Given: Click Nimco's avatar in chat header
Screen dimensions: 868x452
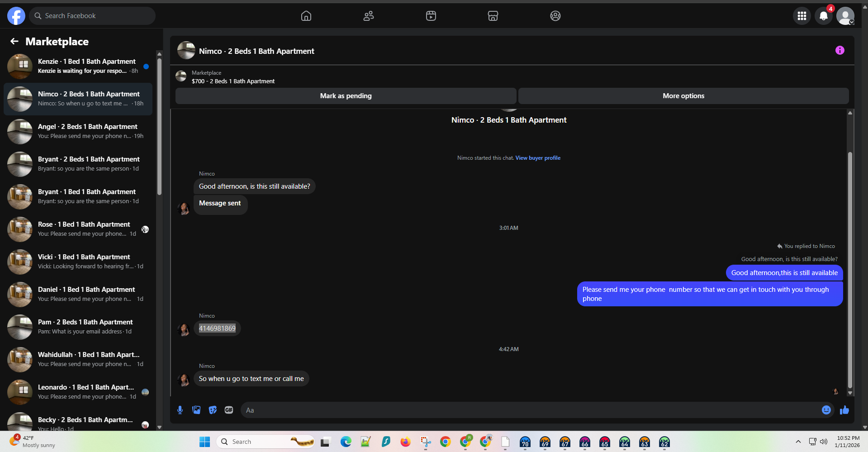Looking at the screenshot, I should pos(186,51).
